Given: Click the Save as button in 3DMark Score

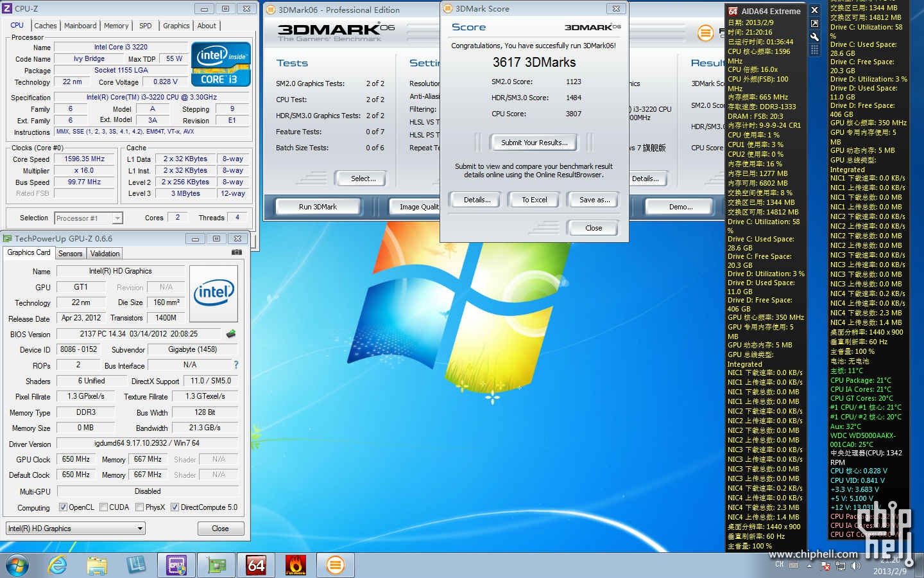Looking at the screenshot, I should (x=594, y=200).
